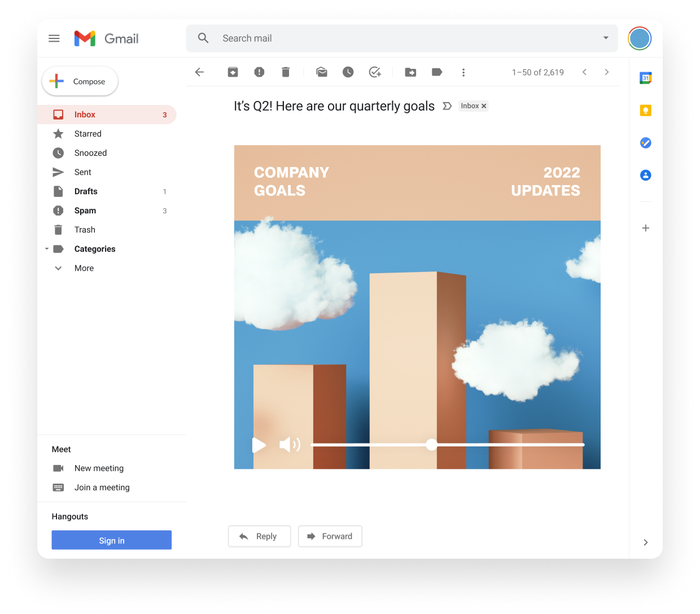This screenshot has width=700, height=614.
Task: Toggle the main menu hamburger sidebar
Action: pyautogui.click(x=54, y=38)
